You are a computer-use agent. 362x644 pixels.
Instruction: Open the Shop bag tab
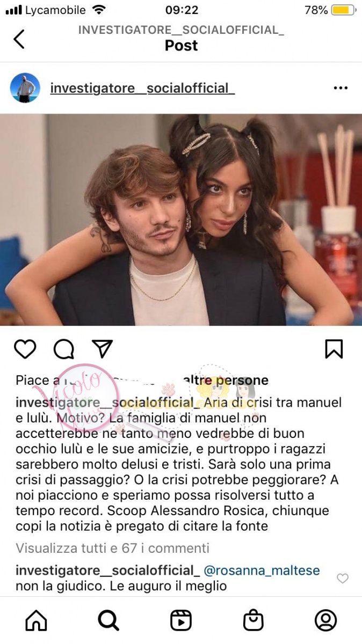pyautogui.click(x=254, y=620)
